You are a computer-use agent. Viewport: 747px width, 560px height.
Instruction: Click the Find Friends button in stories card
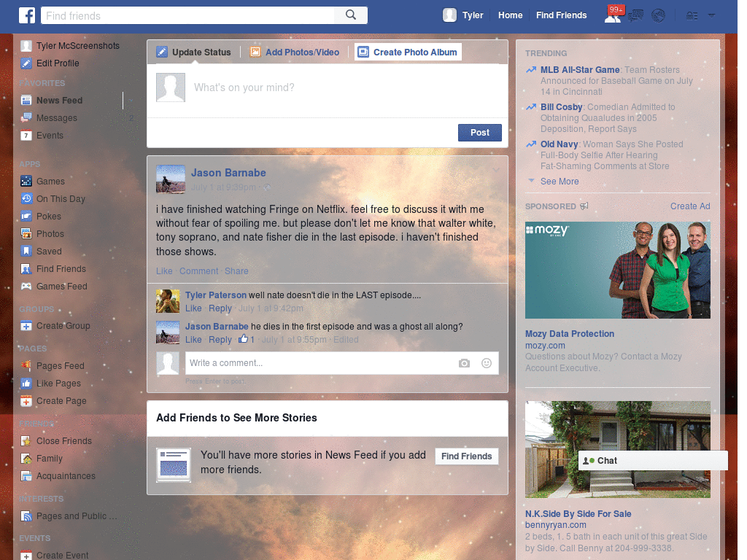coord(466,456)
